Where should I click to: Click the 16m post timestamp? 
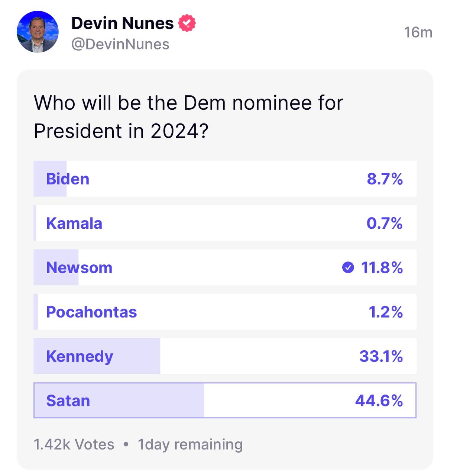tap(418, 32)
